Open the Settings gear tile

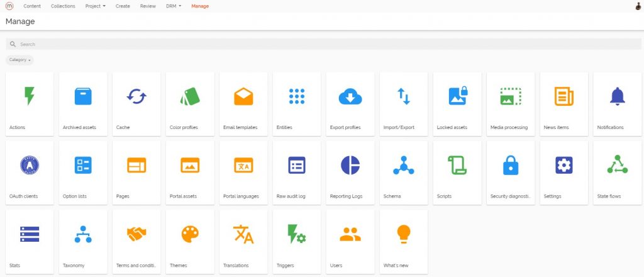point(563,165)
